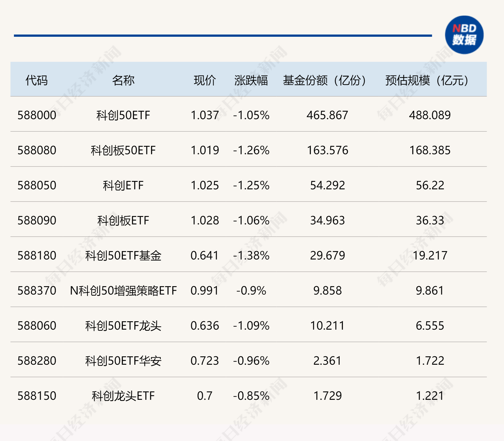Screen dimensions: 504x441
Task: Click price value 0.723
Action: [x=205, y=361]
